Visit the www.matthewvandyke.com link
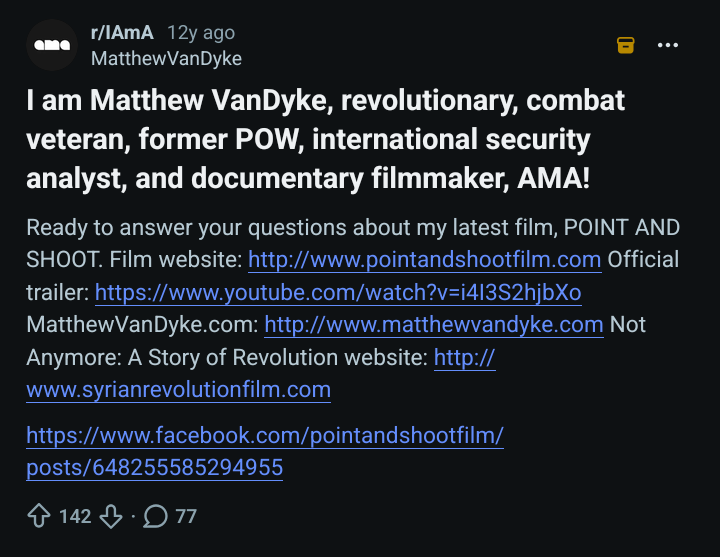Viewport: 720px width, 557px height. pos(433,325)
